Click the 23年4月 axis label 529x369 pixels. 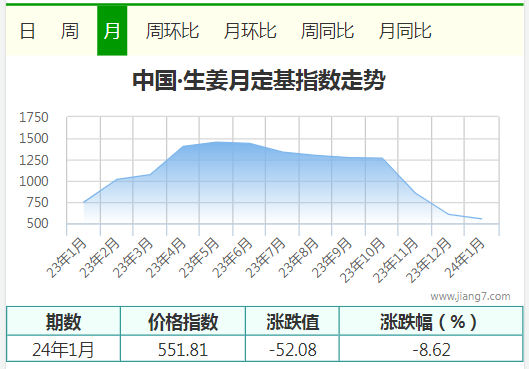point(166,258)
